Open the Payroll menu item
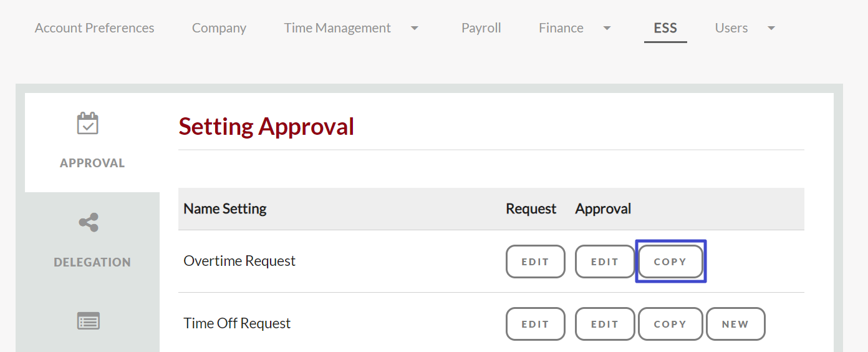This screenshot has width=868, height=352. click(481, 28)
